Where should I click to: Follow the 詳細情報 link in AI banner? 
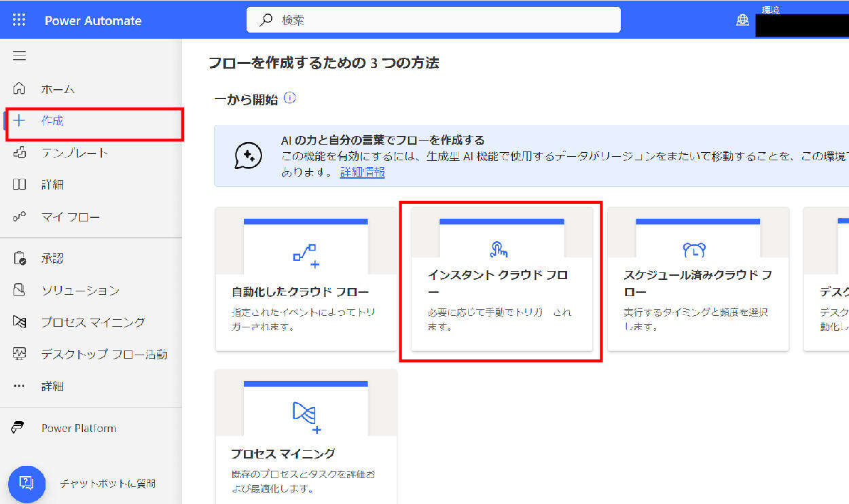tap(362, 173)
